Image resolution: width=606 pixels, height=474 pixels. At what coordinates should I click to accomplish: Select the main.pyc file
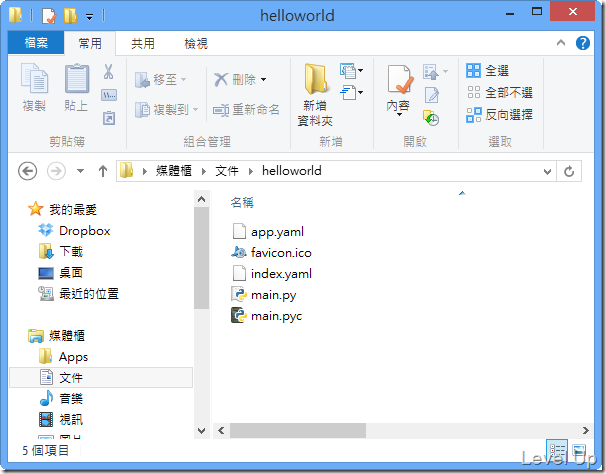[x=267, y=315]
